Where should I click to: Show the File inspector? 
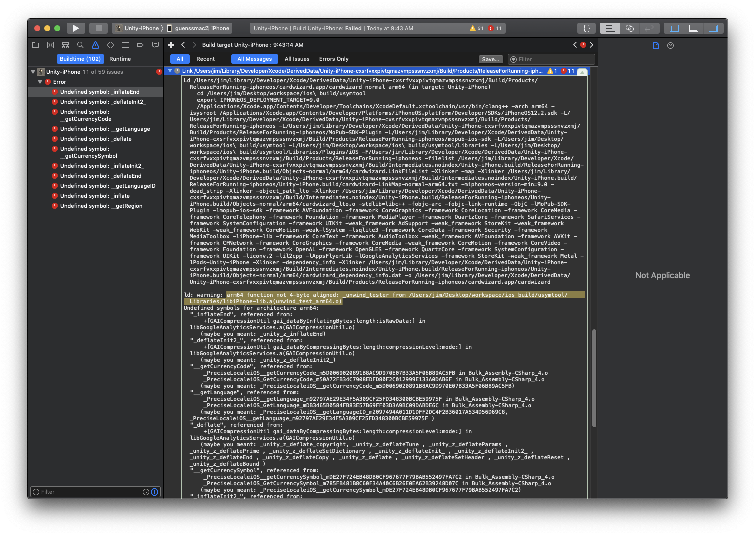[x=656, y=45]
